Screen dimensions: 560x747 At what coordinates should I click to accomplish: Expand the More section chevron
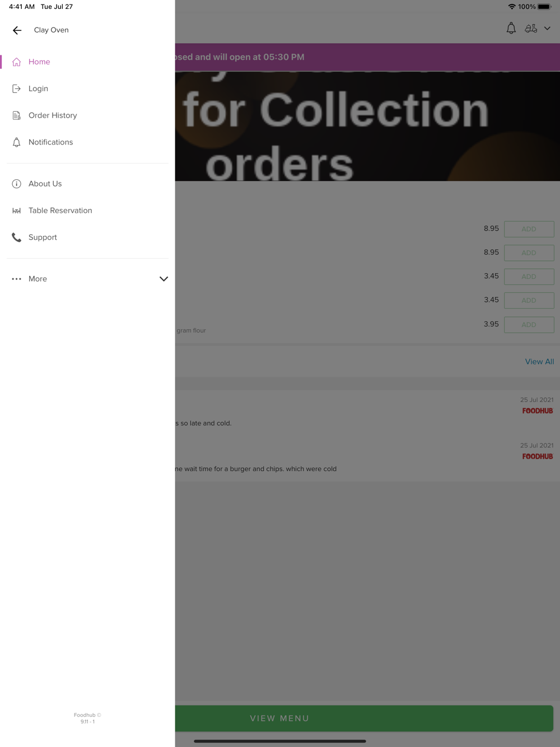[164, 279]
